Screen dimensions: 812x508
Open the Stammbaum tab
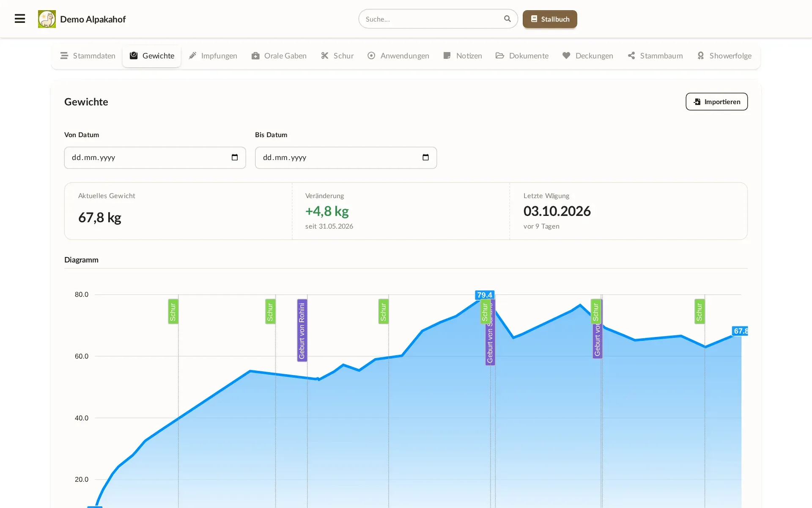coord(655,56)
